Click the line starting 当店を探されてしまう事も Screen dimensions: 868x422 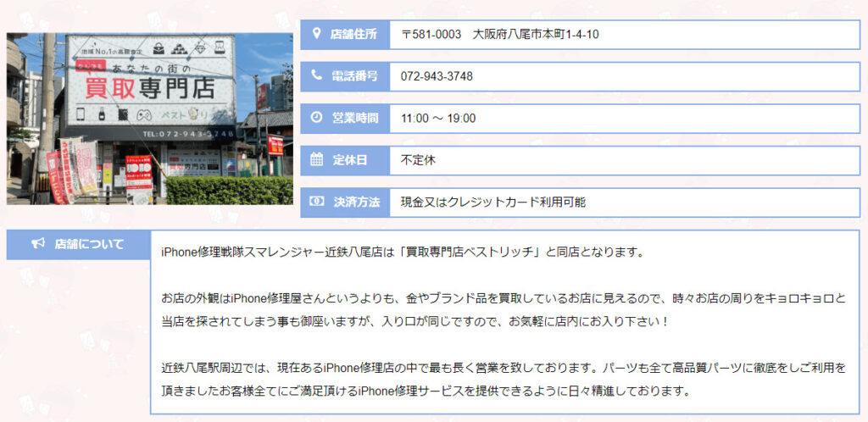pos(415,322)
